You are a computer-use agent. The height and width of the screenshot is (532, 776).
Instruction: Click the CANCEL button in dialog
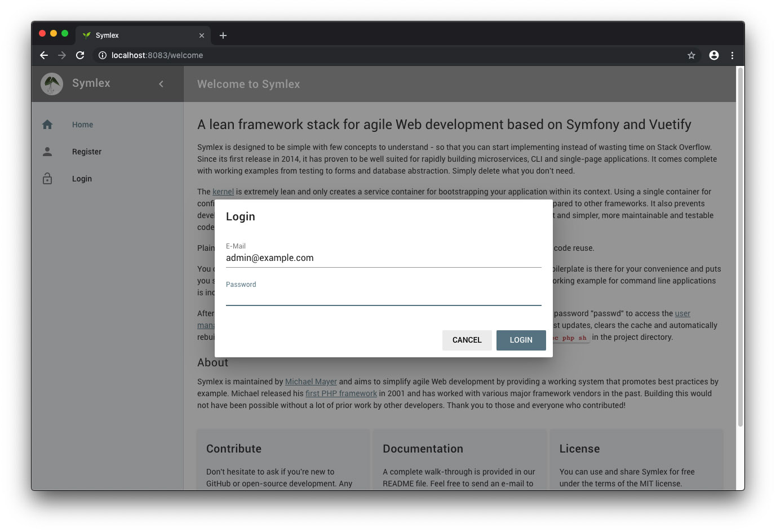(467, 340)
